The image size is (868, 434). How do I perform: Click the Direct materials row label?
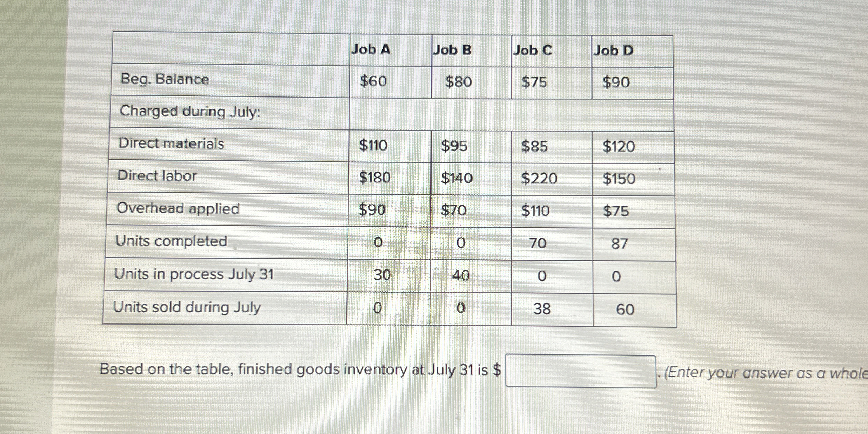coord(171,144)
